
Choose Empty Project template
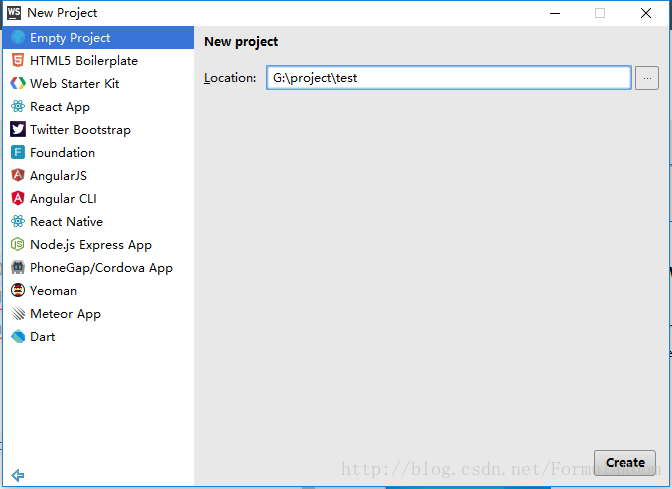point(98,37)
